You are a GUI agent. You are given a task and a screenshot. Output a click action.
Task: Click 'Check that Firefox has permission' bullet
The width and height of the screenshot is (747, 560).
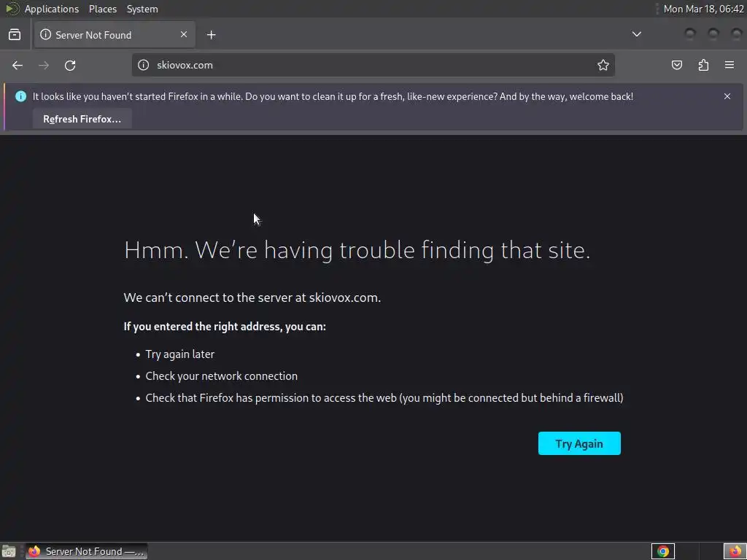[x=384, y=398]
